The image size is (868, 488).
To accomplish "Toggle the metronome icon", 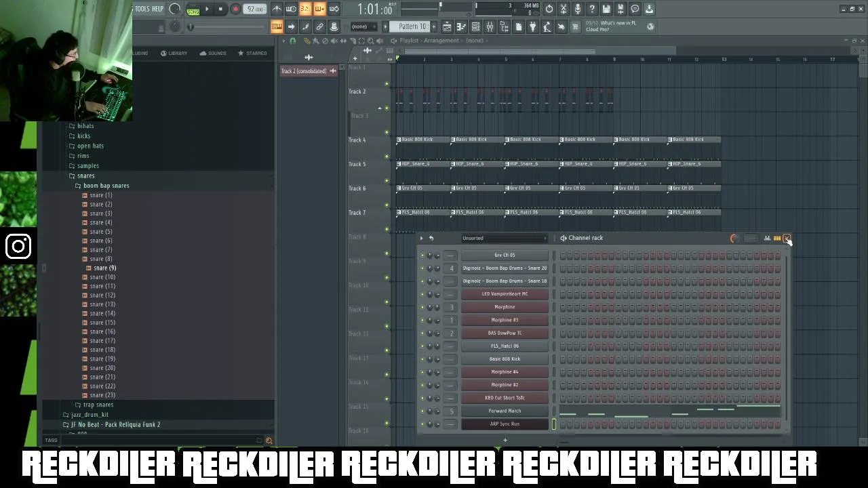I will pos(277,9).
